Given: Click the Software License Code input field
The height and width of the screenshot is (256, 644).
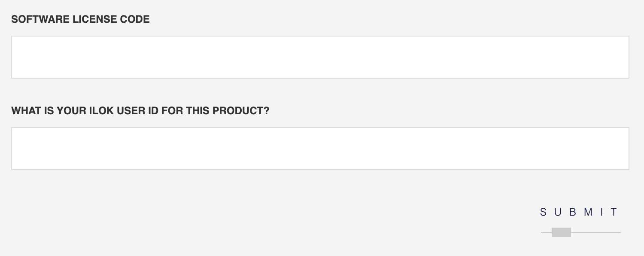Looking at the screenshot, I should pyautogui.click(x=320, y=57).
